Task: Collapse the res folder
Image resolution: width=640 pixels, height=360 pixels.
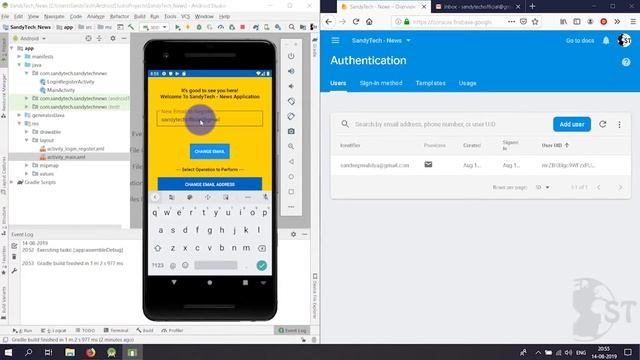Action: [x=19, y=123]
